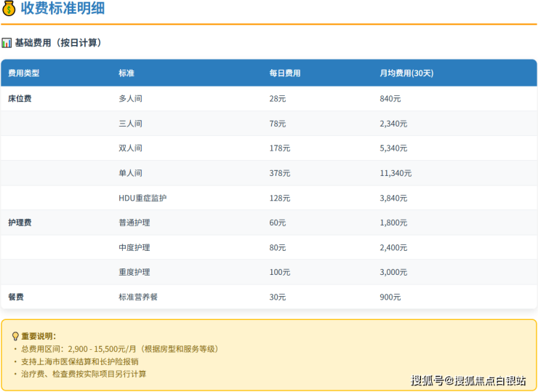This screenshot has width=538, height=392.
Task: Click the bar chart icon beside 基础费用
Action: click(x=7, y=43)
